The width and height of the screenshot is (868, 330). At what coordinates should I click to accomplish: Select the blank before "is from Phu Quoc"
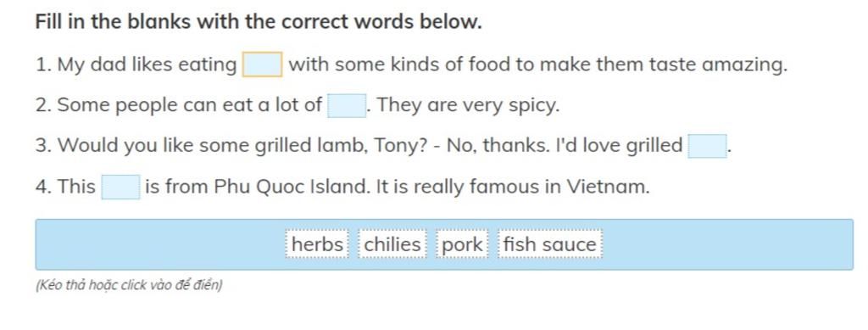click(x=120, y=187)
